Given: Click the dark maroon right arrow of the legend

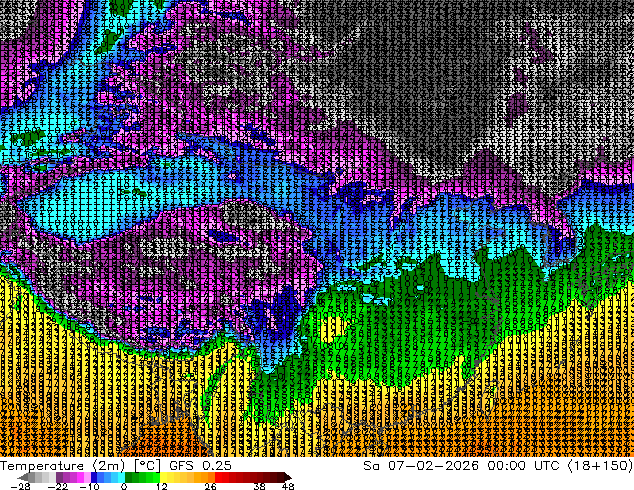Looking at the screenshot, I should tap(287, 477).
